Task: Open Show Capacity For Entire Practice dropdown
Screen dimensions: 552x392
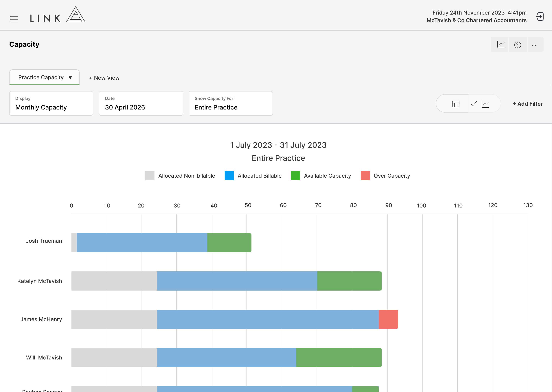Action: point(231,103)
